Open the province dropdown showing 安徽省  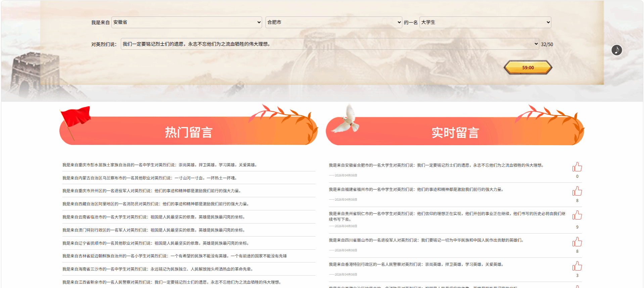click(x=187, y=23)
